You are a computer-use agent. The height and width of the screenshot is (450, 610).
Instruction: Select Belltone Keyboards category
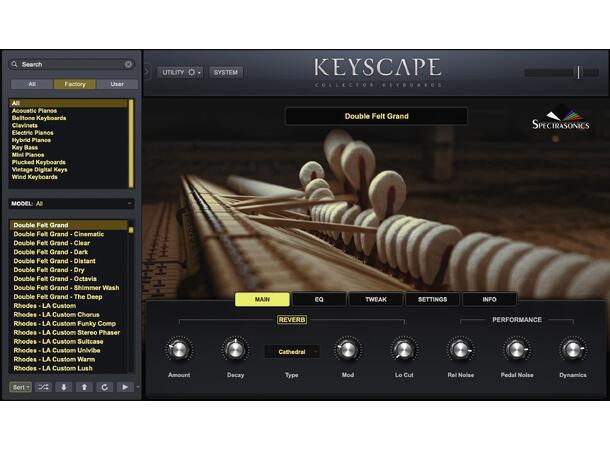[x=69, y=118]
